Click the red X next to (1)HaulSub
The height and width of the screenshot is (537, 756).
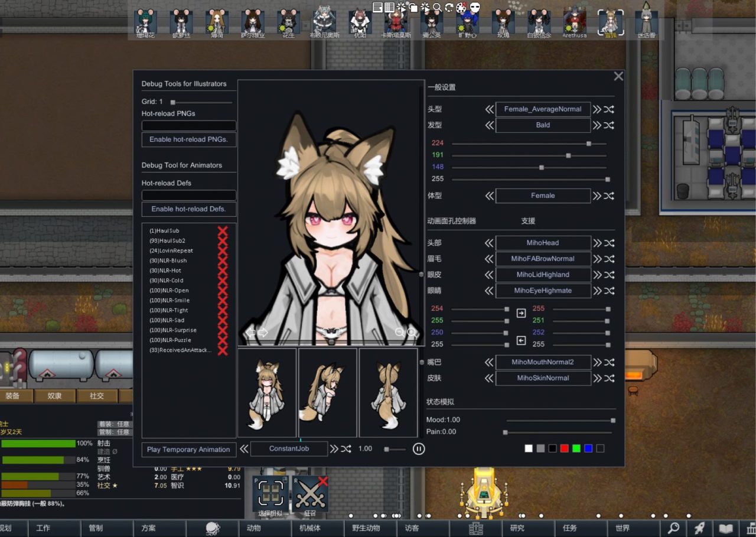(x=223, y=230)
